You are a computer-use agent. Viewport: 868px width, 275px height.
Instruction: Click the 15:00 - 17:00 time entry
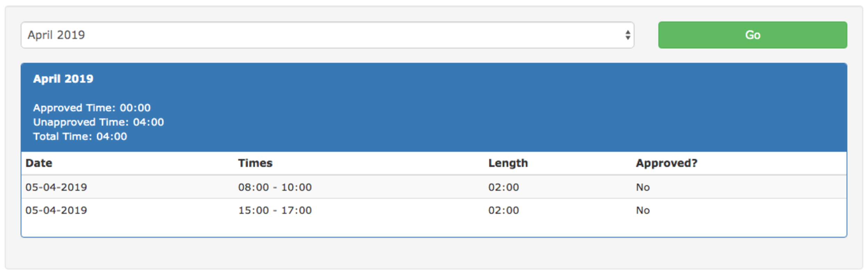pyautogui.click(x=275, y=210)
